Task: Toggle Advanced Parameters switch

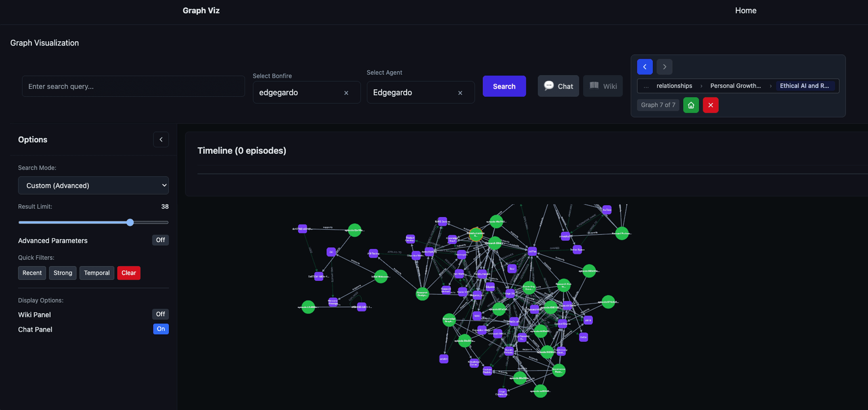Action: (160, 240)
